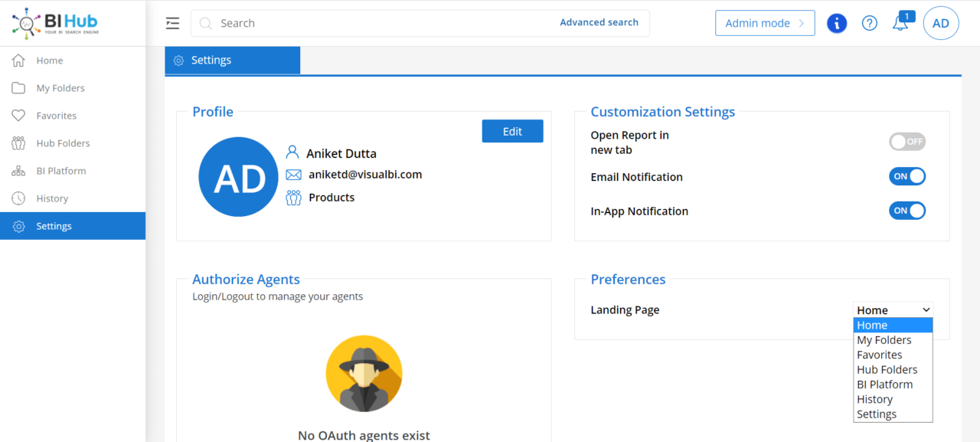Click the My Folders folder icon
Screen dimensions: 980x442
point(18,88)
